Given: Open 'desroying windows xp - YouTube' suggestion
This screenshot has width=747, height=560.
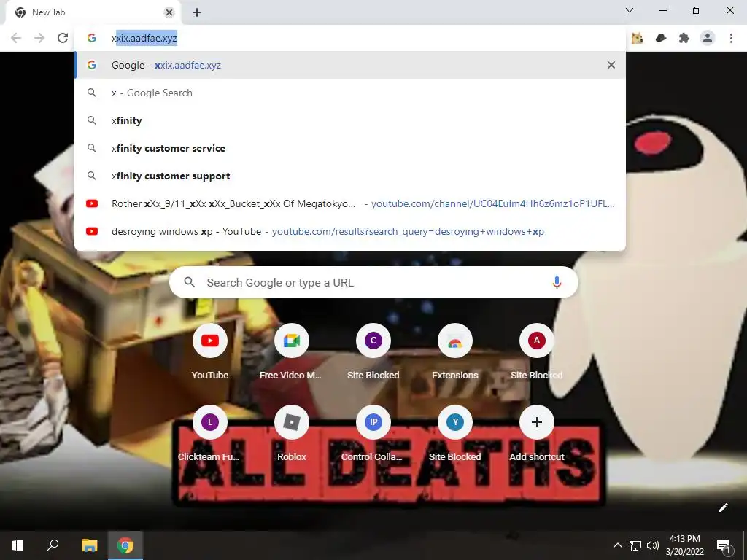Looking at the screenshot, I should (x=350, y=231).
